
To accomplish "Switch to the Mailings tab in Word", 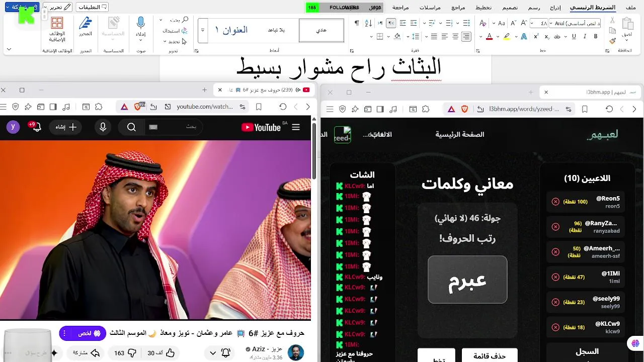I will 430,8.
